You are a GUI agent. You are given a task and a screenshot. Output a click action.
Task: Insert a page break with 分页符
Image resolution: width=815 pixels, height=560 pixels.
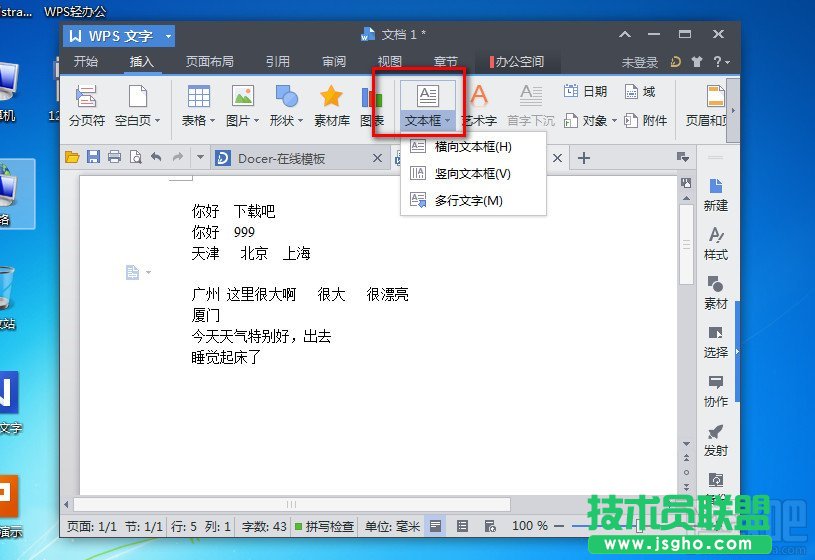[86, 106]
